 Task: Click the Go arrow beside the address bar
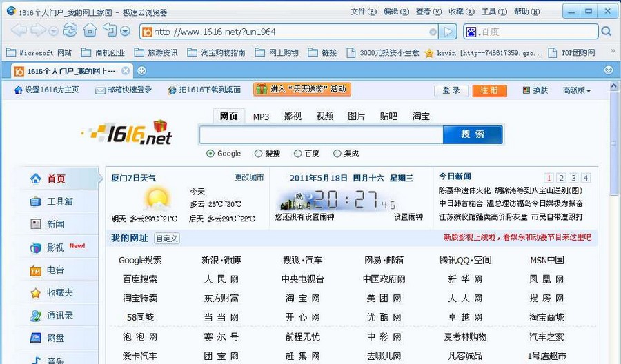(448, 32)
